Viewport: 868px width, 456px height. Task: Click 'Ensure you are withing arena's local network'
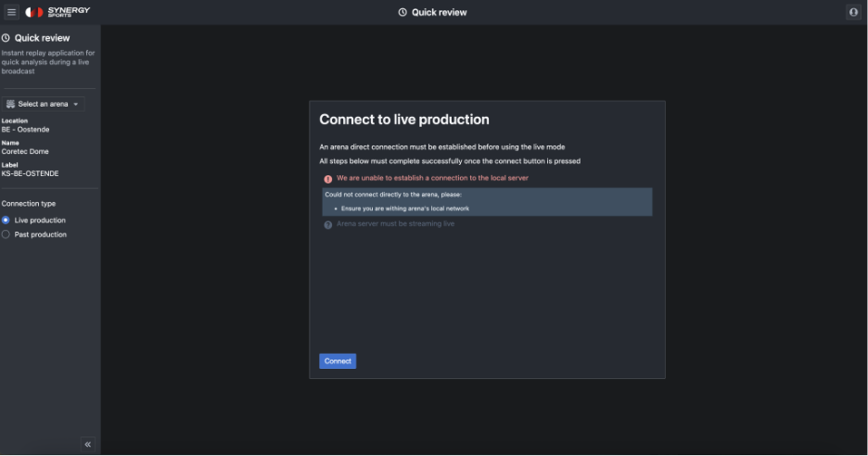click(405, 209)
